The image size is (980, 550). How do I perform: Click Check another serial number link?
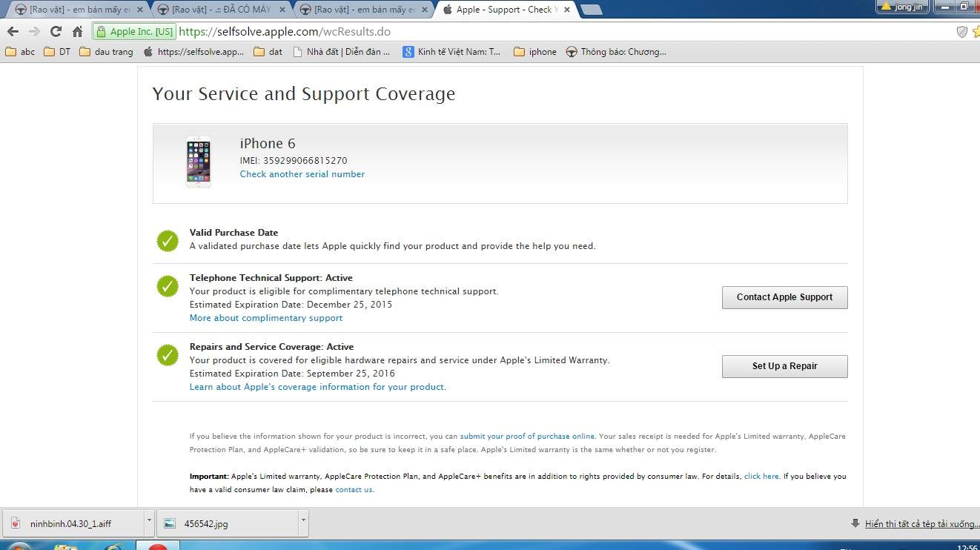[x=302, y=174]
